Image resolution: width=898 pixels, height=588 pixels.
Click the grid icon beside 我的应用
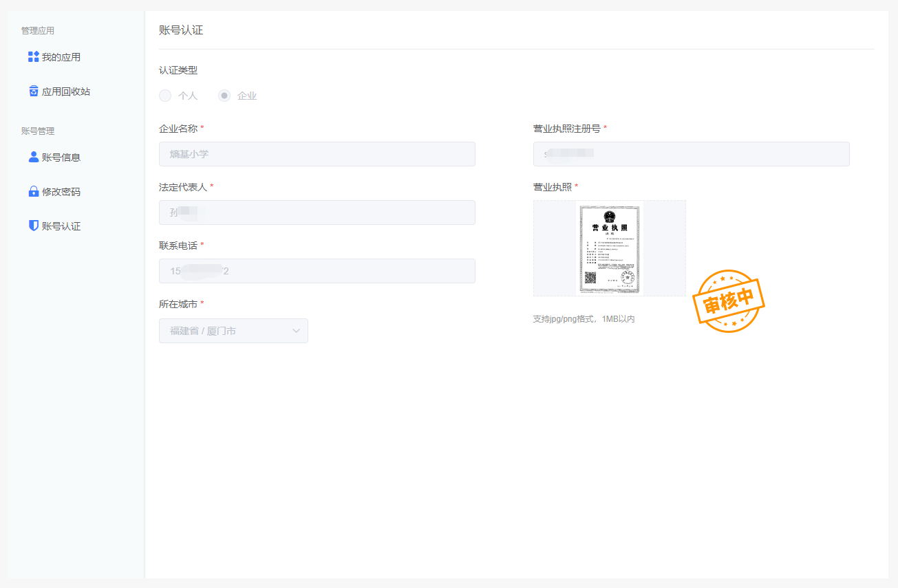32,56
